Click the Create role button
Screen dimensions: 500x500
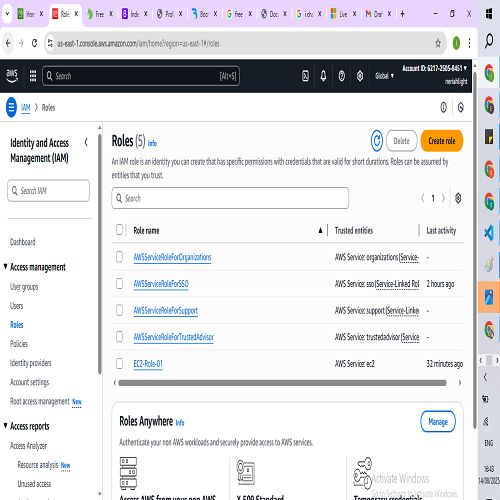[442, 141]
